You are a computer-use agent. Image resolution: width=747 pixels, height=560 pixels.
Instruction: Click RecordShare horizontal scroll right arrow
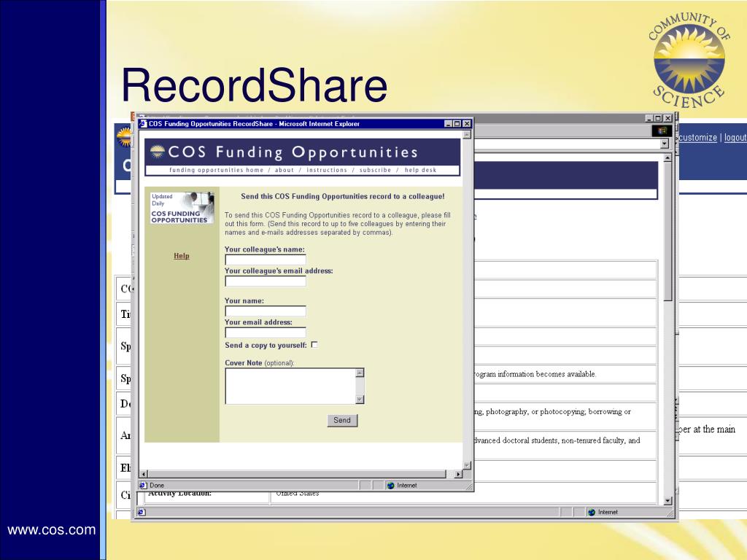458,474
